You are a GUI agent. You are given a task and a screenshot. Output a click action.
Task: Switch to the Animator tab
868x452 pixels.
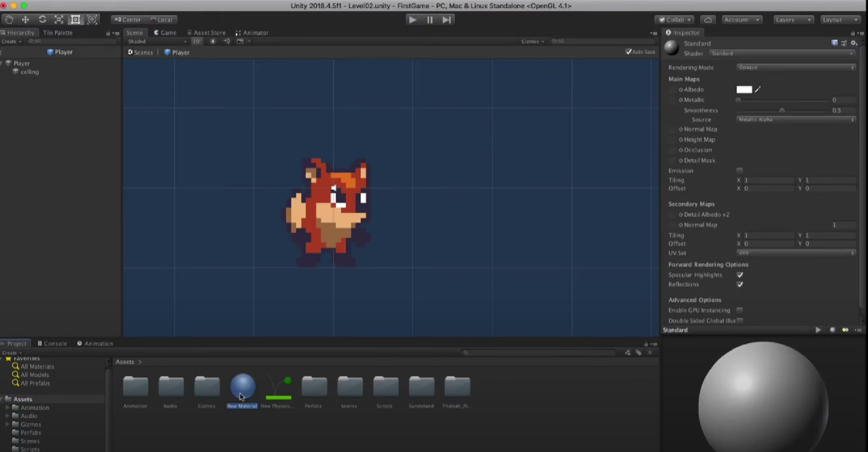[252, 33]
